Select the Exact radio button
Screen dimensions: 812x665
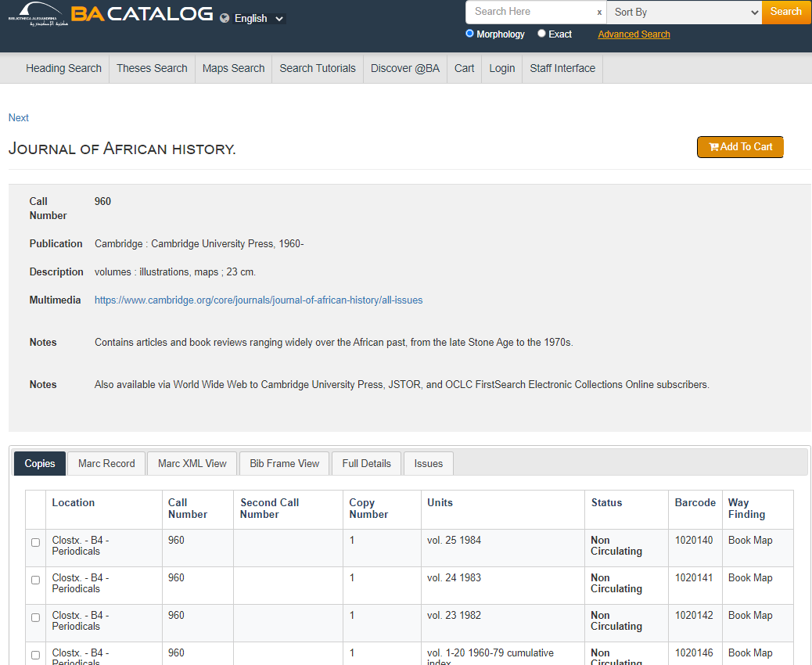[542, 34]
